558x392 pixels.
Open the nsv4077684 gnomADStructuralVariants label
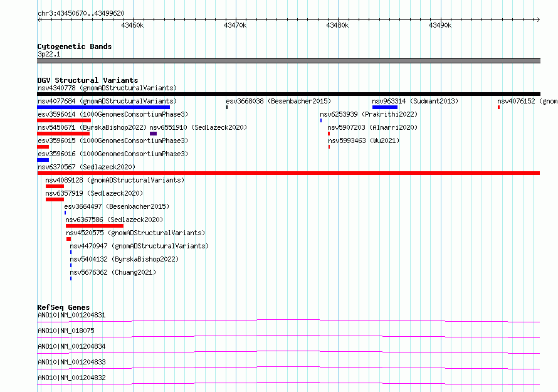(x=107, y=101)
